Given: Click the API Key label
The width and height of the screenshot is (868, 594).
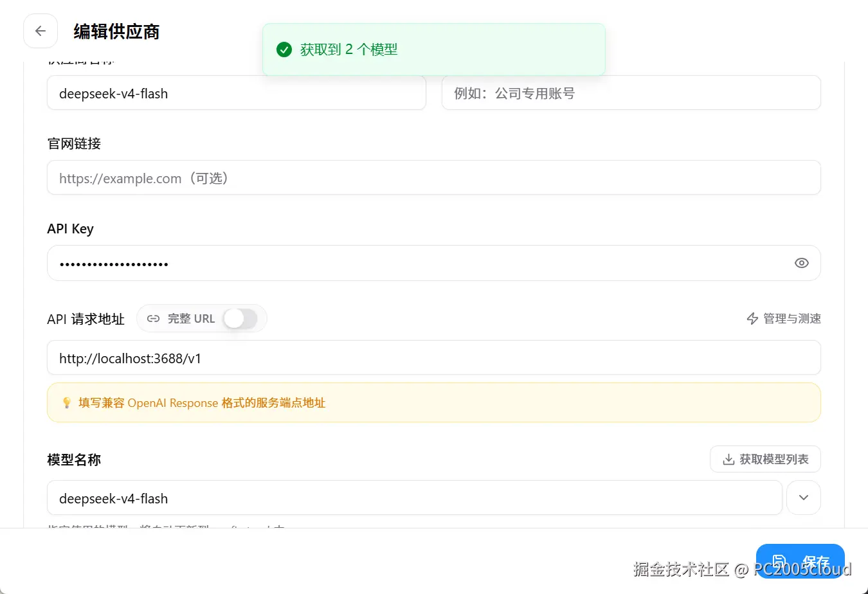Looking at the screenshot, I should click(x=70, y=229).
